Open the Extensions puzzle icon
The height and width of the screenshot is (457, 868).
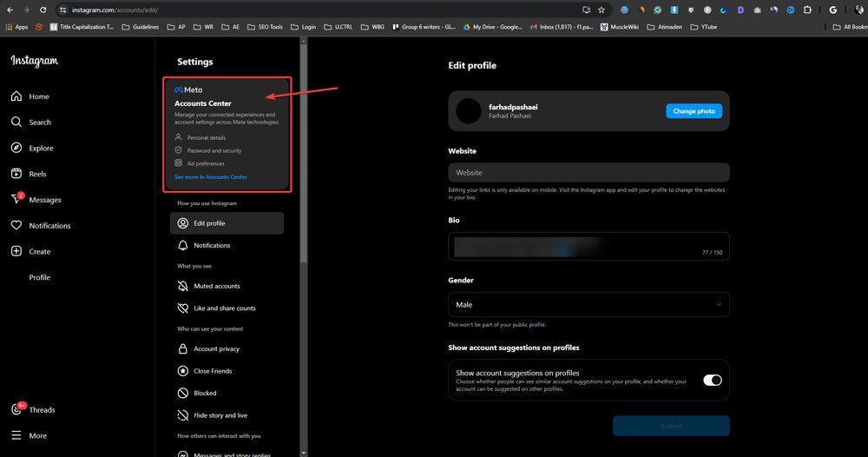(807, 10)
